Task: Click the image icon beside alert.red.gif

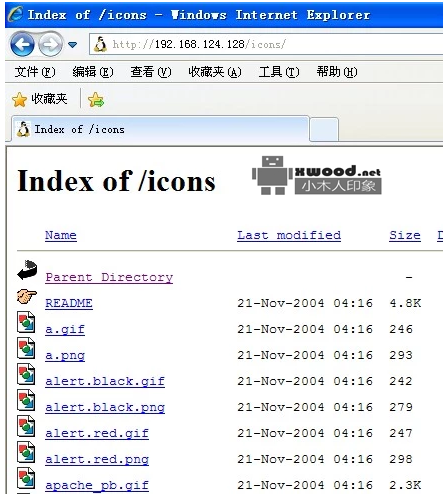Action: (26, 426)
